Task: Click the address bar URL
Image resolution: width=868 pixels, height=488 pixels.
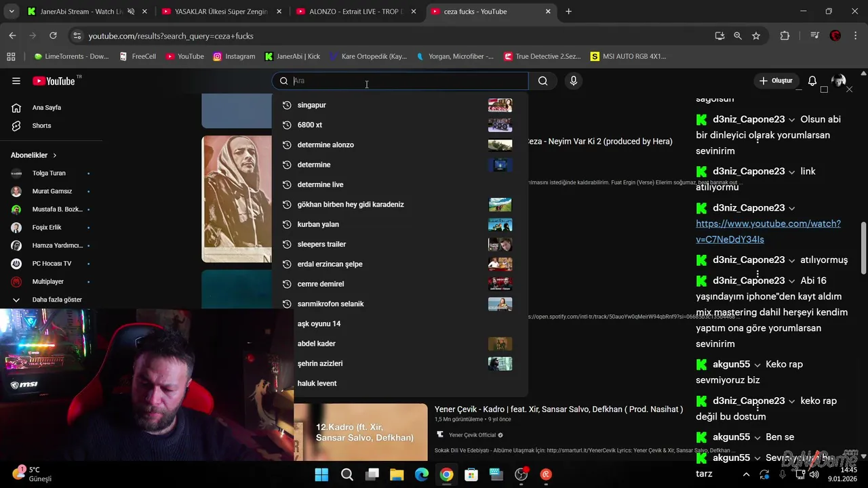Action: (171, 36)
